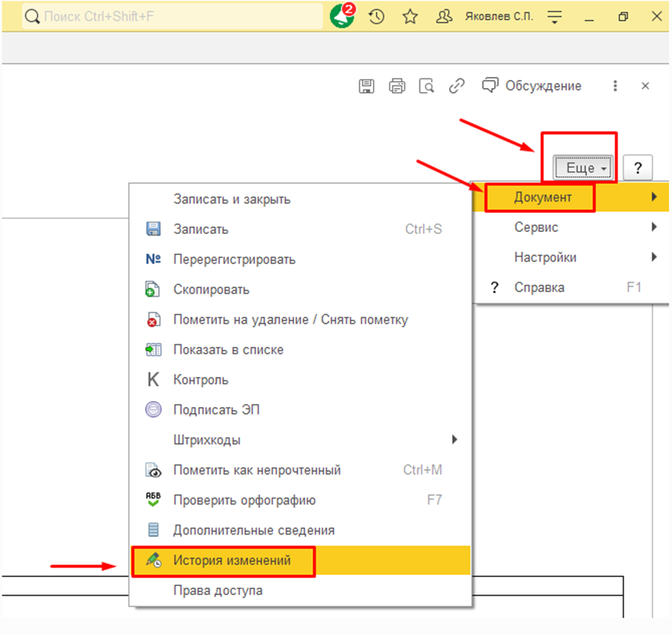Close the form with the small X
Screen dimensions: 672x635
645,86
